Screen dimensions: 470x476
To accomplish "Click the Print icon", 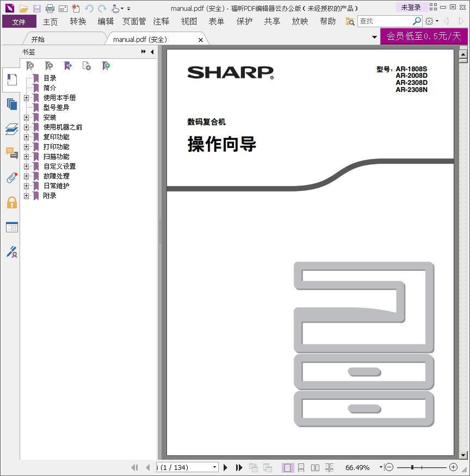I will click(50, 9).
